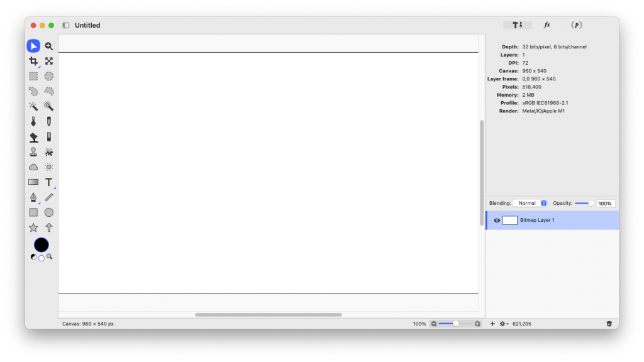Add a new layer with the plus button
The image size is (644, 362).
[x=492, y=324]
